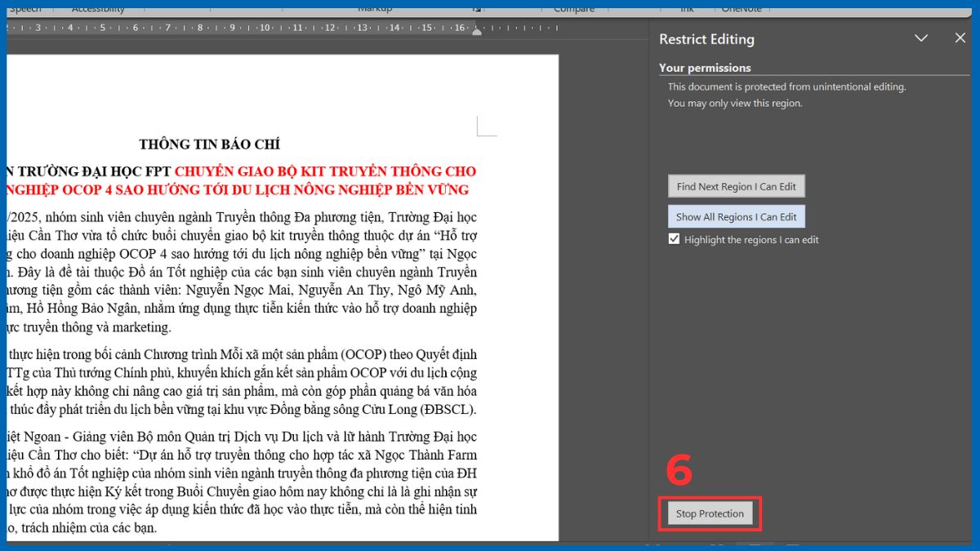Close the Restrict Editing pane
The height and width of the screenshot is (551, 980).
tap(960, 38)
